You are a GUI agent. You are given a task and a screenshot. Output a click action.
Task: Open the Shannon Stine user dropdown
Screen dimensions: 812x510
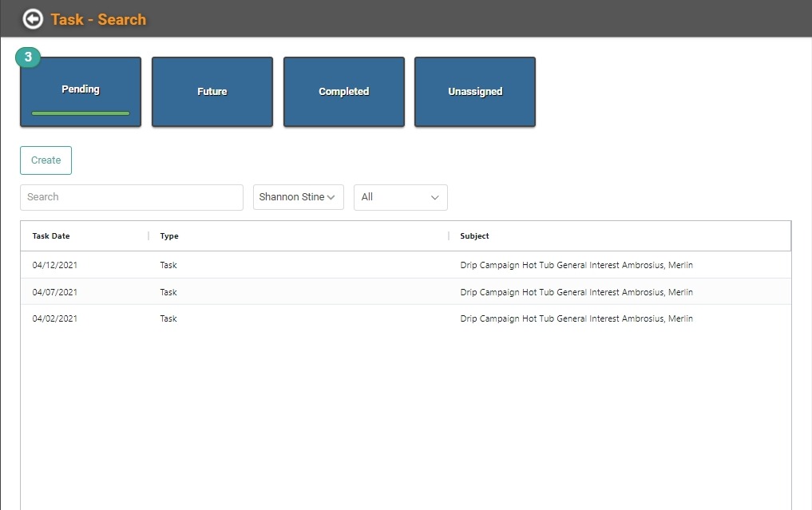pos(299,197)
